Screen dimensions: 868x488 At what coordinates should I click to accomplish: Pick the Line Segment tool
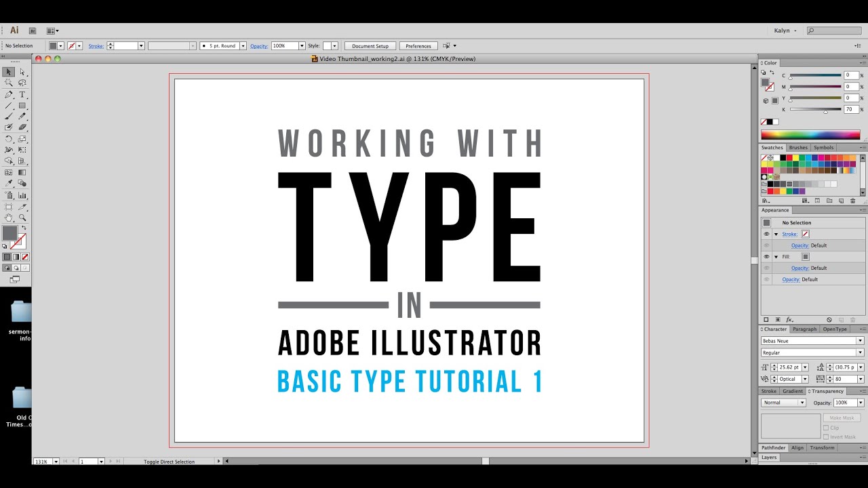(x=9, y=105)
